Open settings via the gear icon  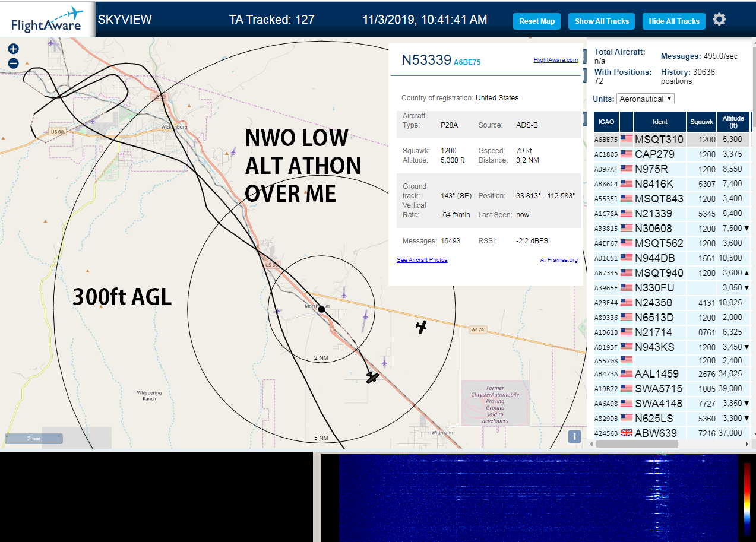click(719, 20)
